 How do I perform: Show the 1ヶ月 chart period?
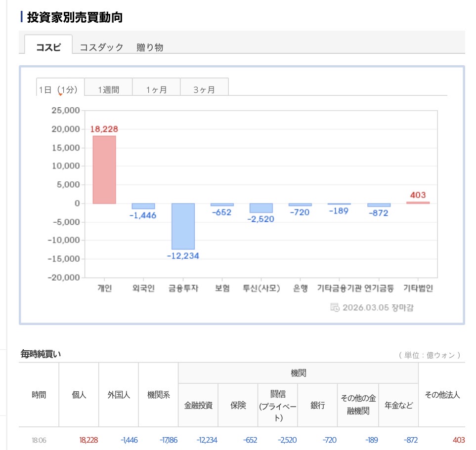pos(156,89)
